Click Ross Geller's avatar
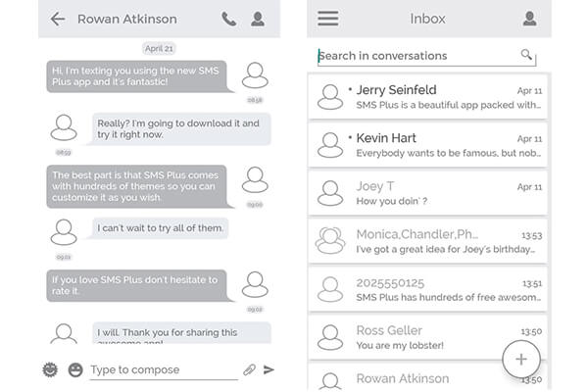Viewport: 588px width, 392px height. coord(330,337)
